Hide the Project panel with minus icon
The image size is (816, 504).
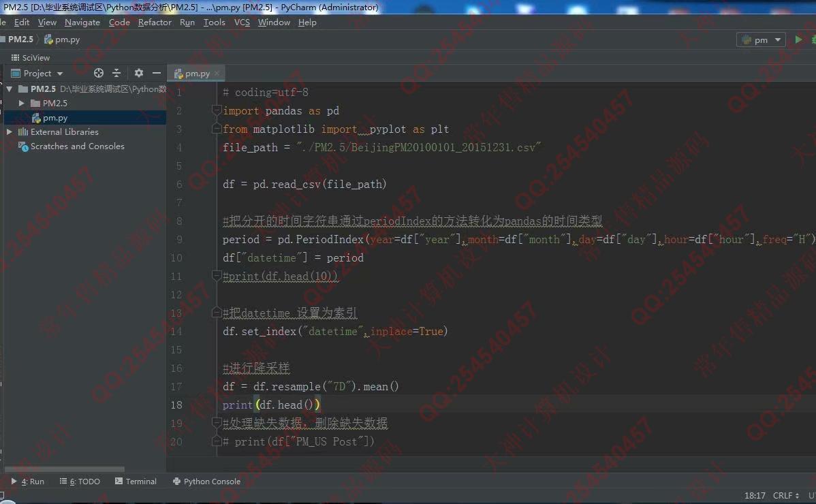point(156,73)
